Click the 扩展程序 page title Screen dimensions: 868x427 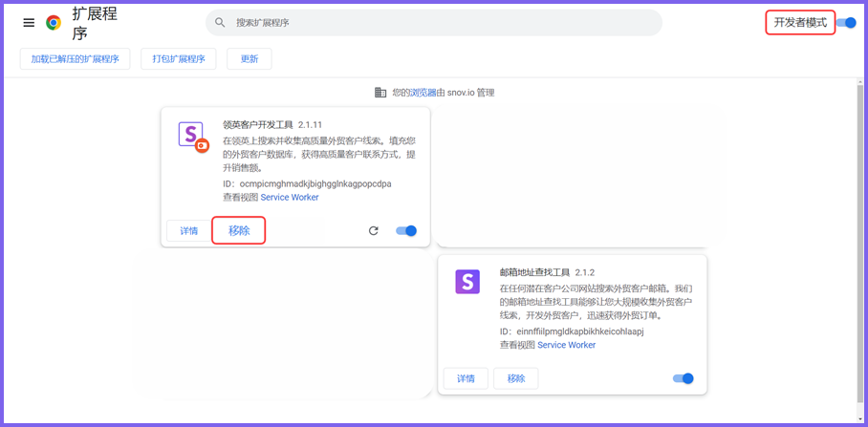95,24
